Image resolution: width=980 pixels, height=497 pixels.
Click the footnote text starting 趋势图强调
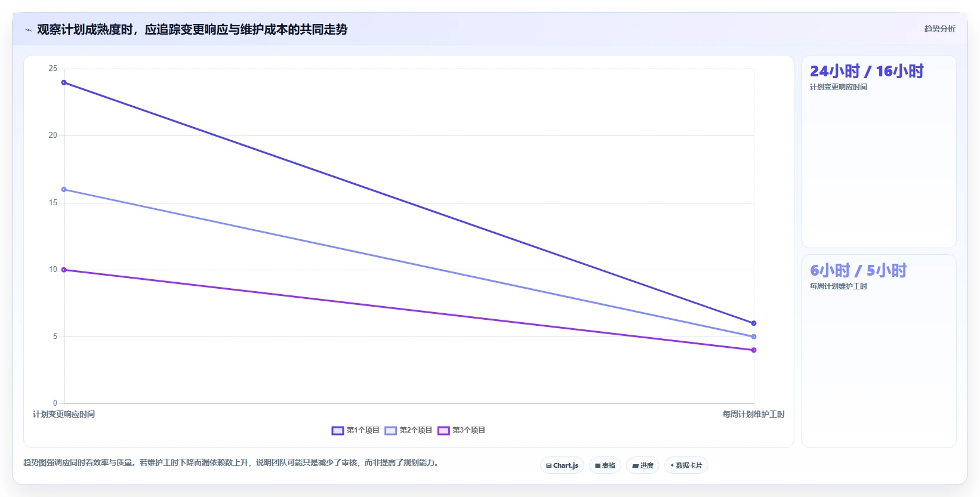click(233, 462)
